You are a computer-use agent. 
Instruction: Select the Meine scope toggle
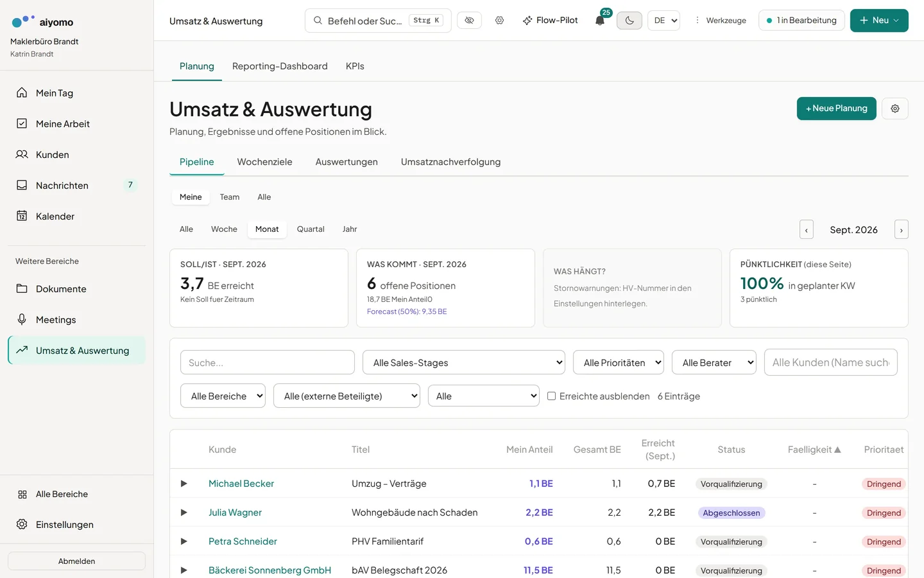191,197
